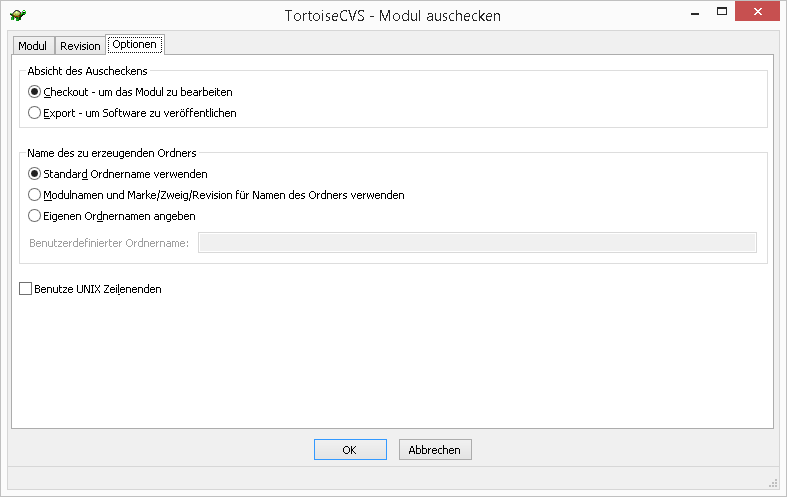This screenshot has width=787, height=497.
Task: Choose Export option for publishing software
Action: [x=35, y=113]
